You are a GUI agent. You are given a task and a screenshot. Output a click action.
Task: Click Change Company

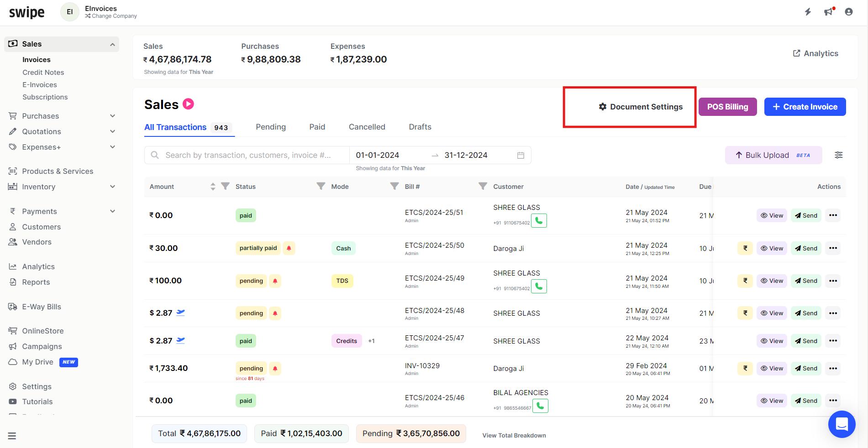(111, 16)
